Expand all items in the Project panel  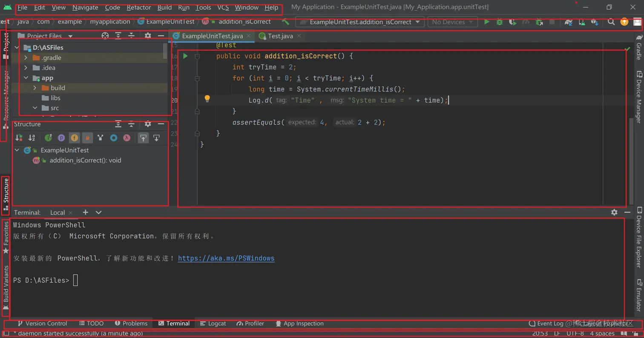pyautogui.click(x=118, y=36)
